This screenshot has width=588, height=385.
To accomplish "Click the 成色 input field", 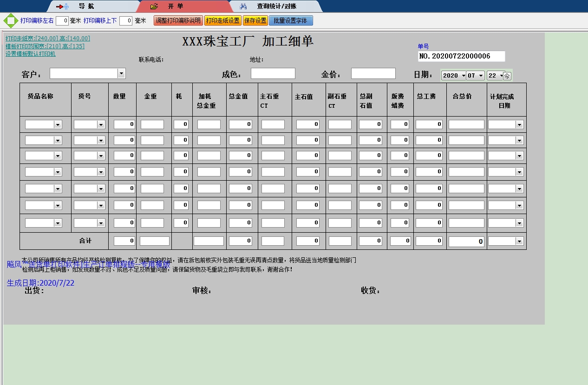I will (273, 73).
